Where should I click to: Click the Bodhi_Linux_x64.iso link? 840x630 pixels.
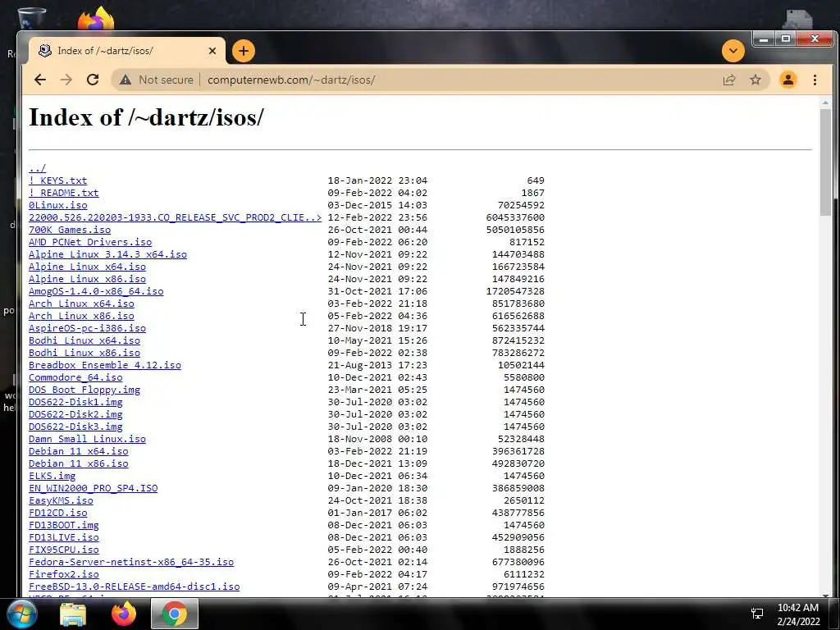click(84, 340)
